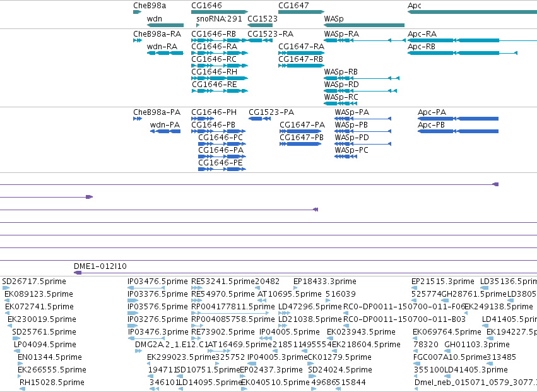Select protein CG1646-PE
The width and height of the screenshot is (537, 392).
click(x=222, y=169)
